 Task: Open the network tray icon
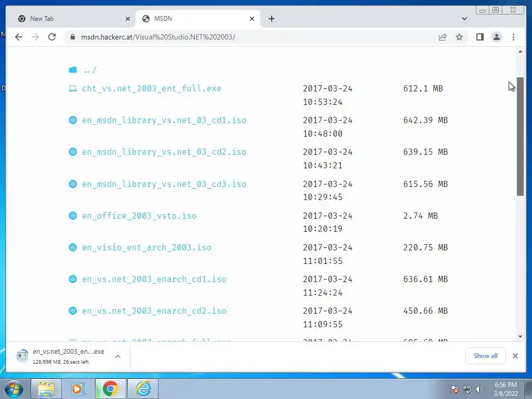[x=467, y=390]
